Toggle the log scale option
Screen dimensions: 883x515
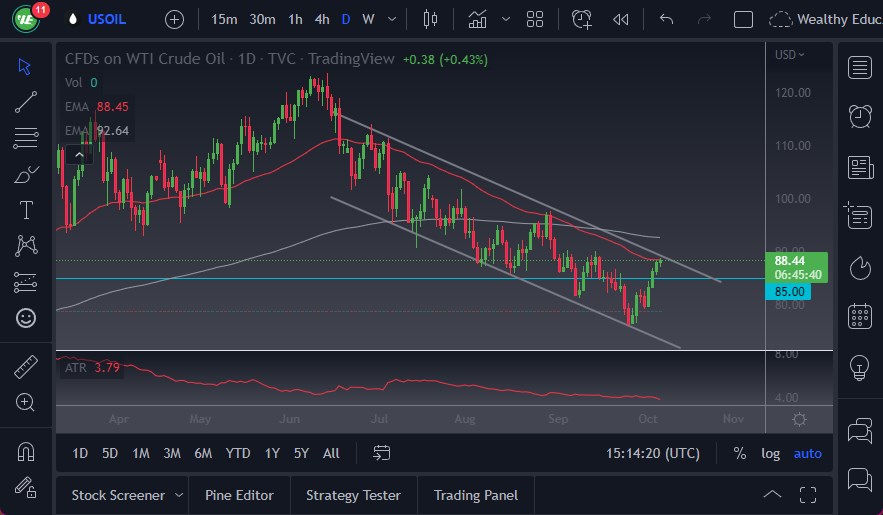point(770,453)
